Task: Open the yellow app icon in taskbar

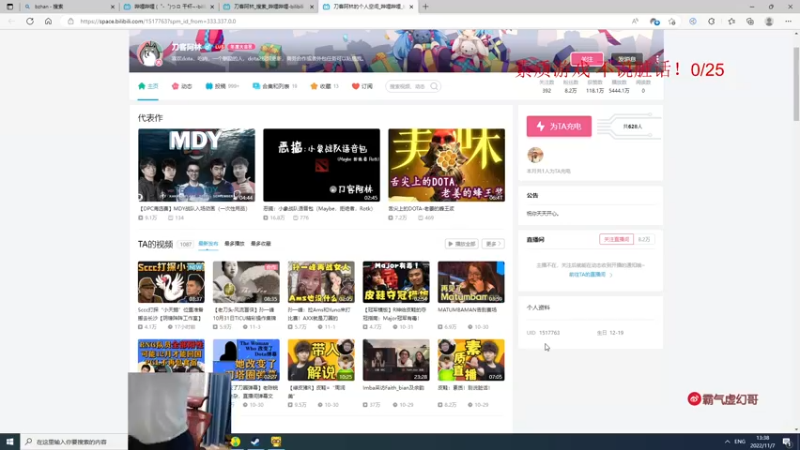Action: 276,441
